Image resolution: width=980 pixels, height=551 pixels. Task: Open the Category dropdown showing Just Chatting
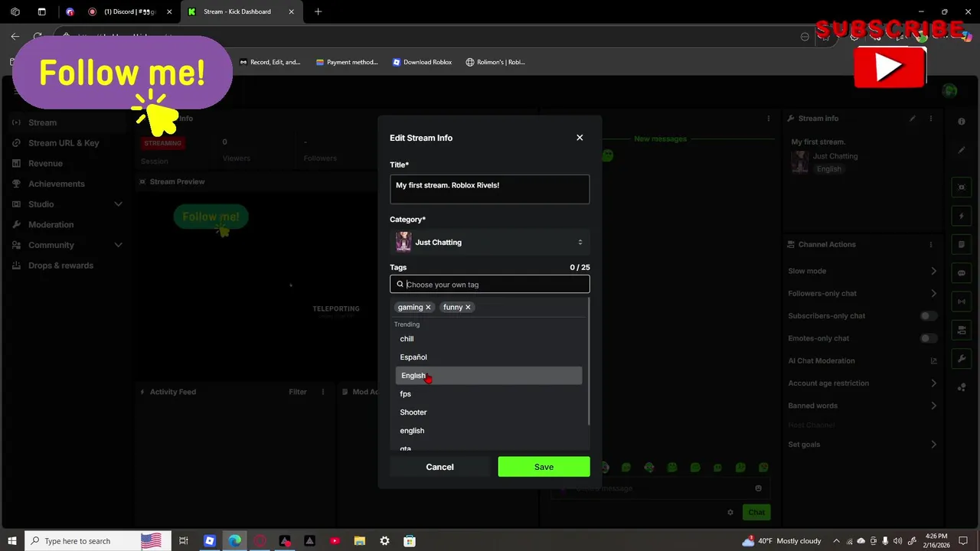pos(489,243)
